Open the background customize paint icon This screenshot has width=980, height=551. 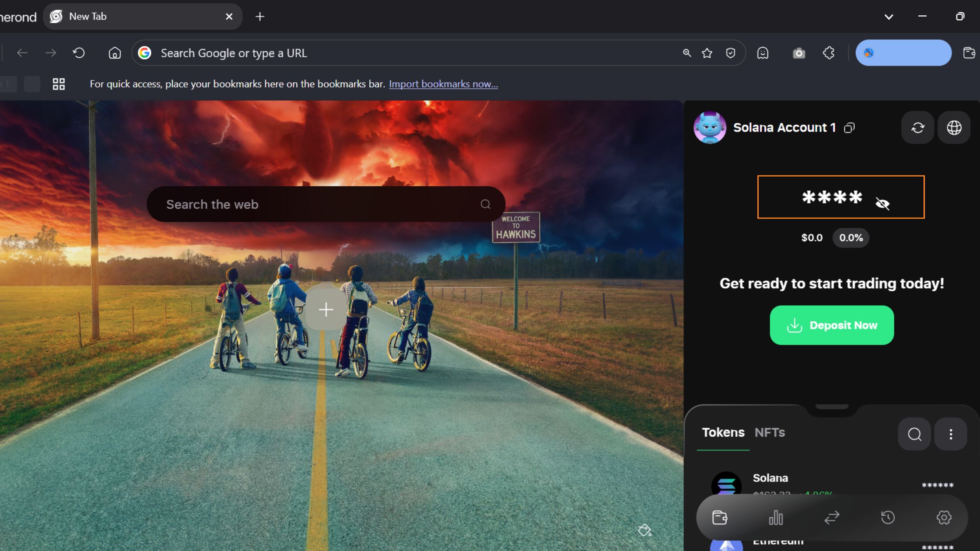644,530
